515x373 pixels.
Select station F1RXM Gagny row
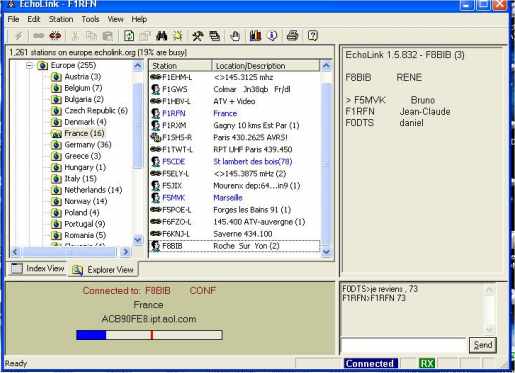click(234, 126)
